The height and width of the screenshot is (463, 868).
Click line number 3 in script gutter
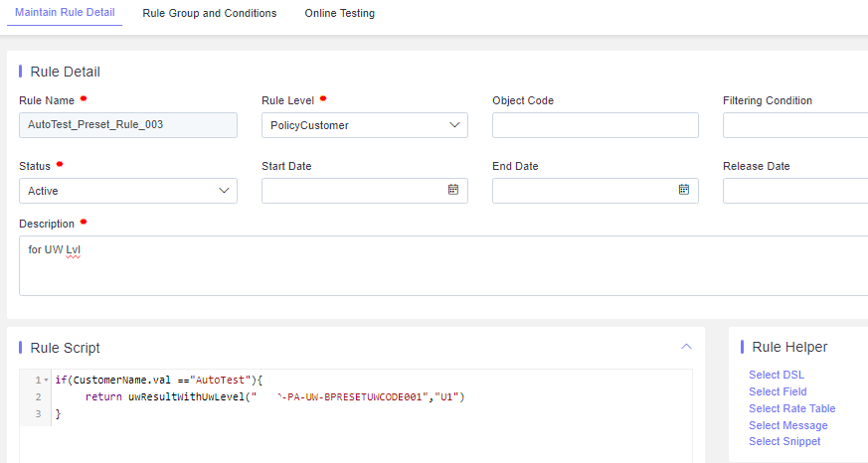click(x=38, y=413)
